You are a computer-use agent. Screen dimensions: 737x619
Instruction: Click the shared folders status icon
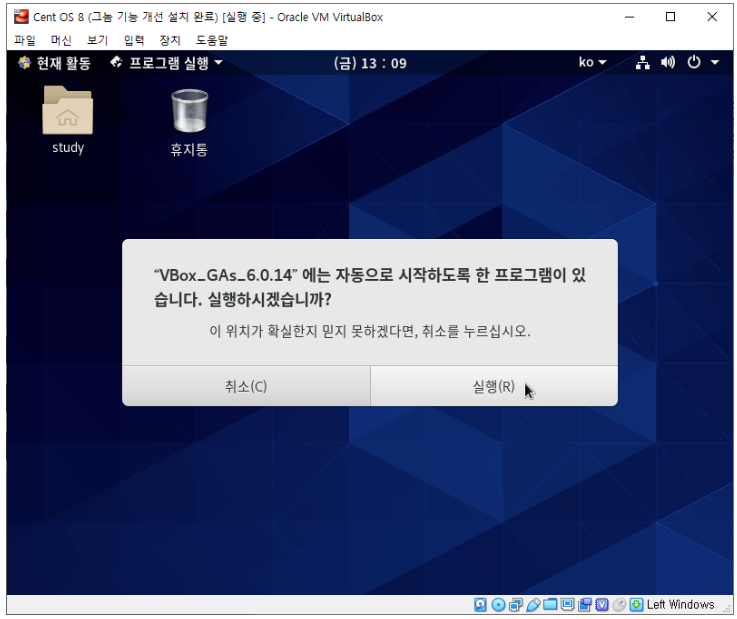point(550,604)
